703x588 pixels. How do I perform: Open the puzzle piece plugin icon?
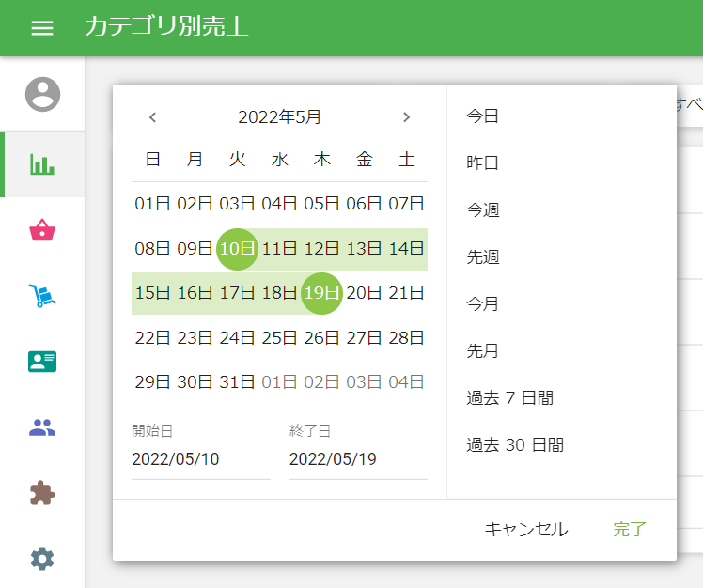point(42,493)
